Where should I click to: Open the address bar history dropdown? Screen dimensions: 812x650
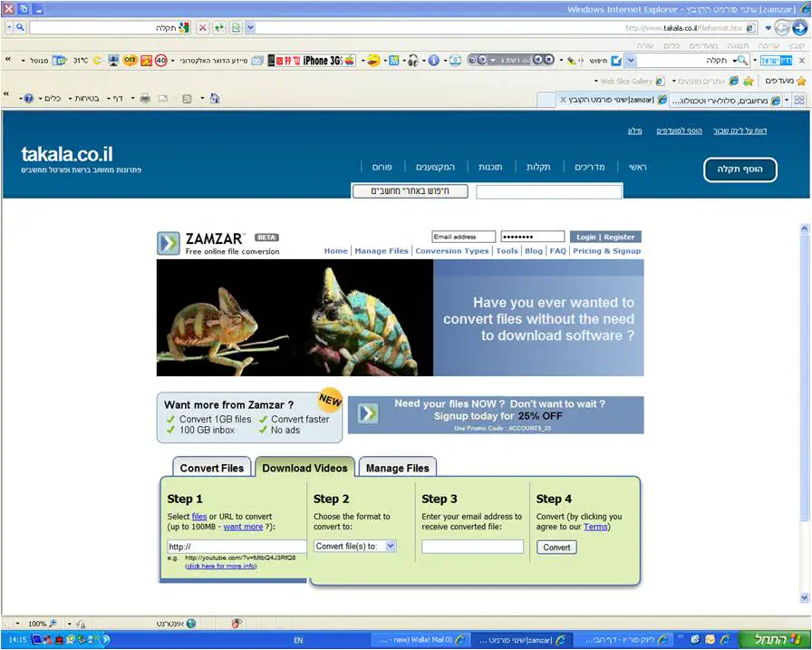pyautogui.click(x=251, y=28)
